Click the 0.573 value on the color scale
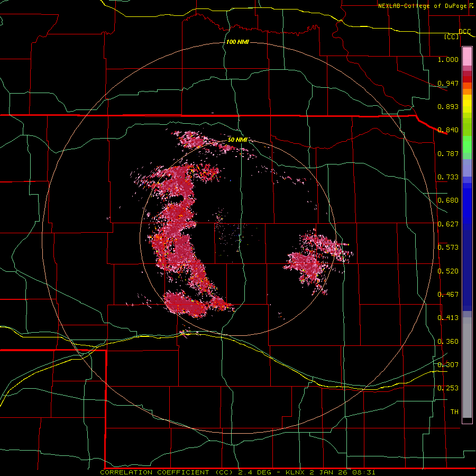This screenshot has width=476, height=476. click(448, 248)
